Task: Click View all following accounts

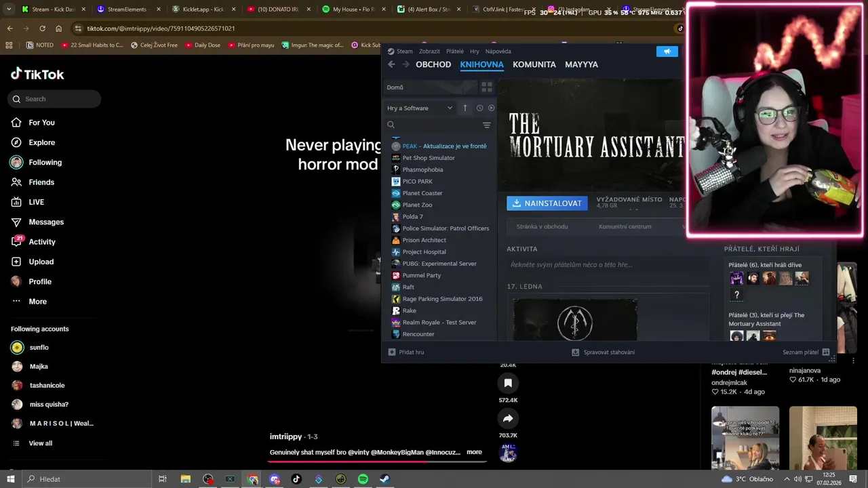Action: (x=32, y=443)
